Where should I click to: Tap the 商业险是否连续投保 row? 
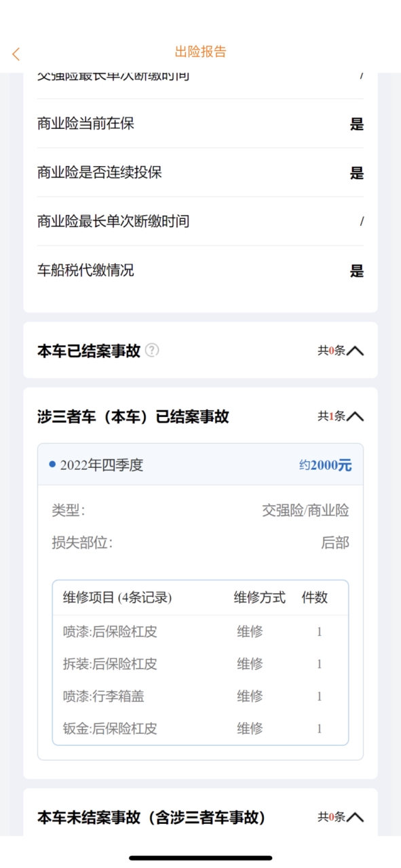[x=200, y=172]
